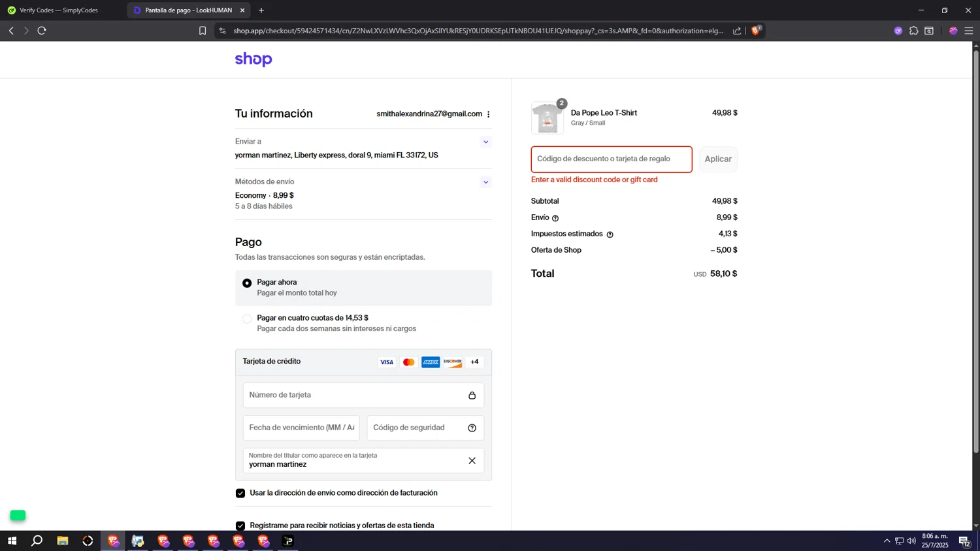The image size is (980, 551).
Task: Select Pagar en cuatro cuotas option
Action: point(247,319)
